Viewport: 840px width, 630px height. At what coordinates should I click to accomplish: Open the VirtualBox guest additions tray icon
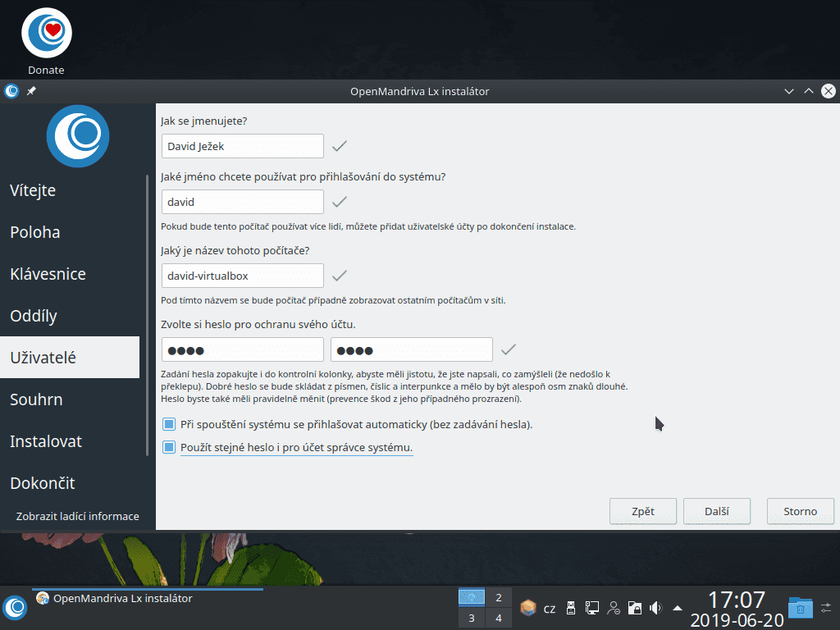coord(528,608)
